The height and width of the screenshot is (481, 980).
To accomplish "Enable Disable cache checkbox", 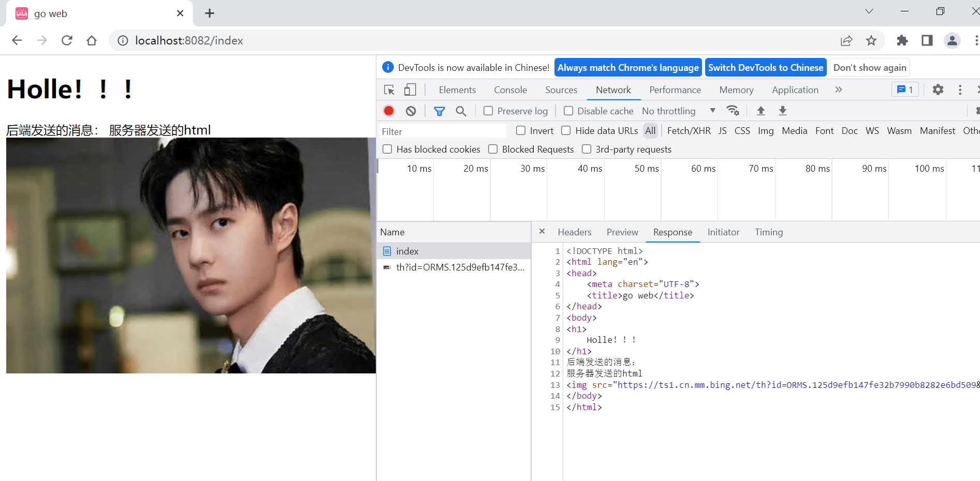I will tap(568, 111).
